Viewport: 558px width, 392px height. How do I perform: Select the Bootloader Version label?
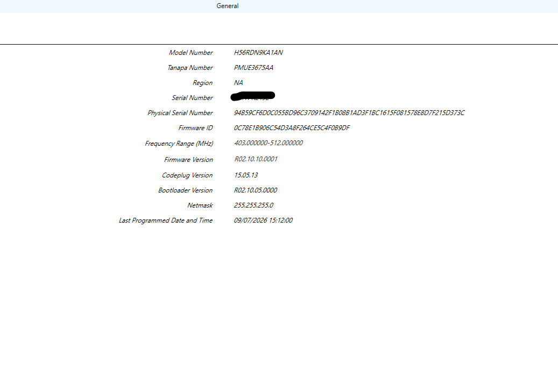(x=186, y=190)
